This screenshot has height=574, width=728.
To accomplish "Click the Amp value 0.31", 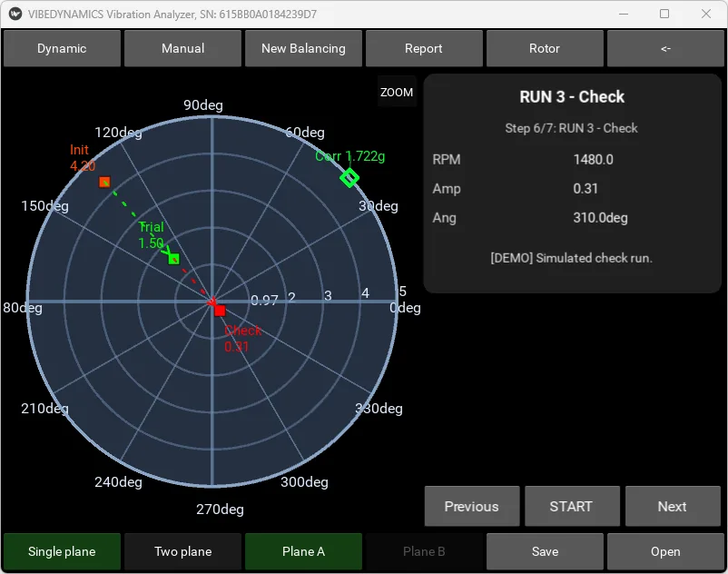I will 585,189.
